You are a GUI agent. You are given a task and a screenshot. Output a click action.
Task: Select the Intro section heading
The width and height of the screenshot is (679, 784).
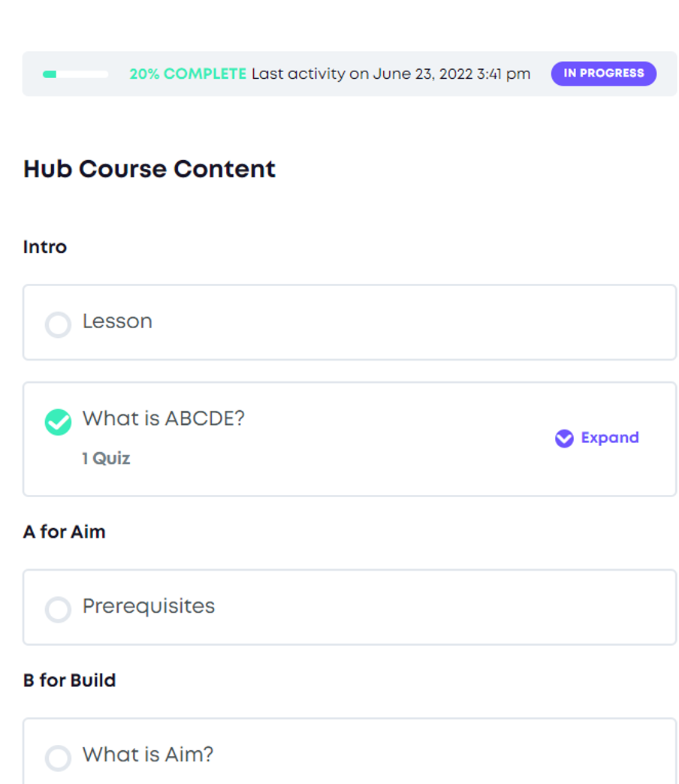pyautogui.click(x=45, y=247)
